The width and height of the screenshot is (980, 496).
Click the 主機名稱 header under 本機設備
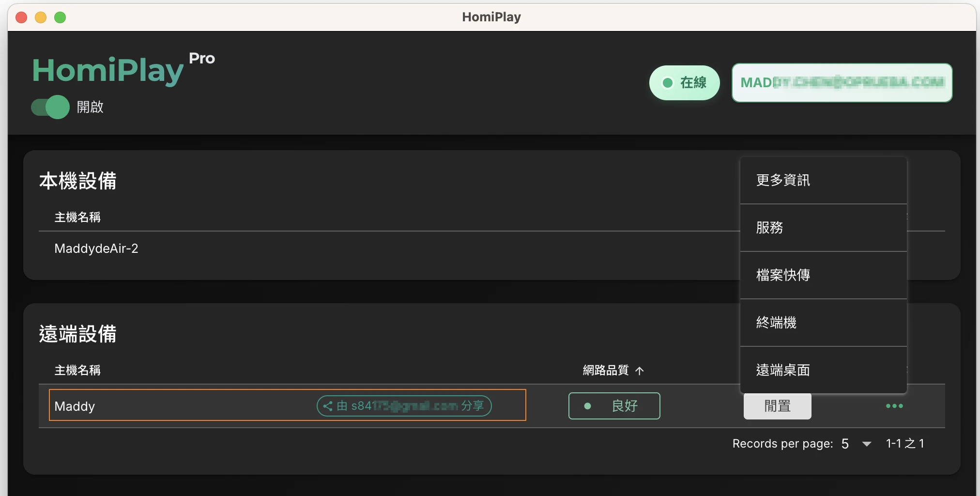coord(77,217)
